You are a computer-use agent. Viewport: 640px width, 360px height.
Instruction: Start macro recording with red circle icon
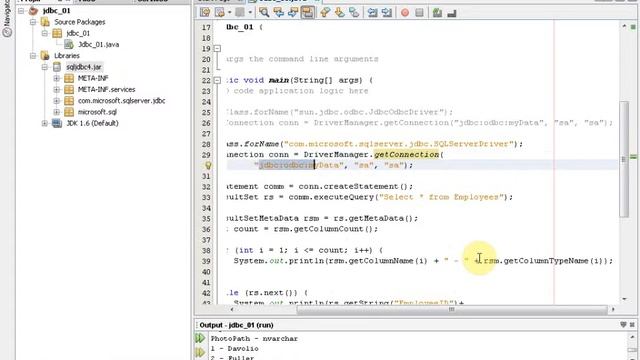click(405, 13)
